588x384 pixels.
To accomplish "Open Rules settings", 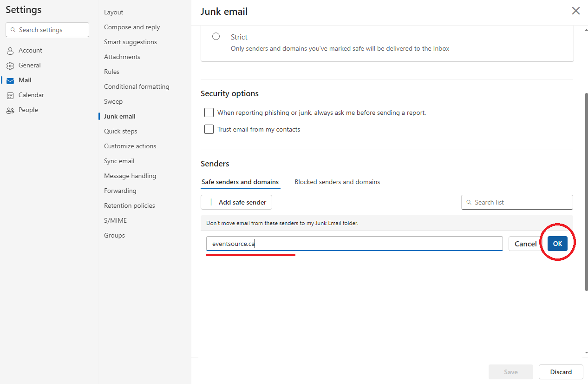I will 111,72.
